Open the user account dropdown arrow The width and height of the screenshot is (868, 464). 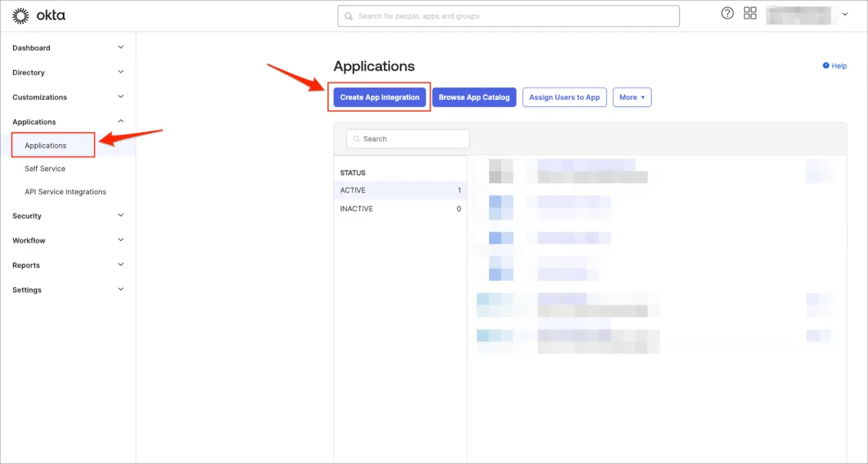[x=845, y=14]
